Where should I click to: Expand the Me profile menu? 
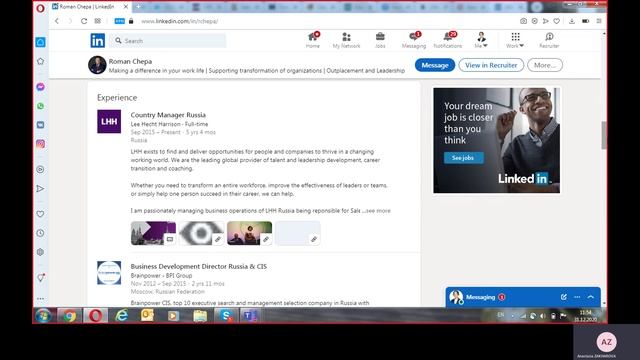pyautogui.click(x=481, y=40)
